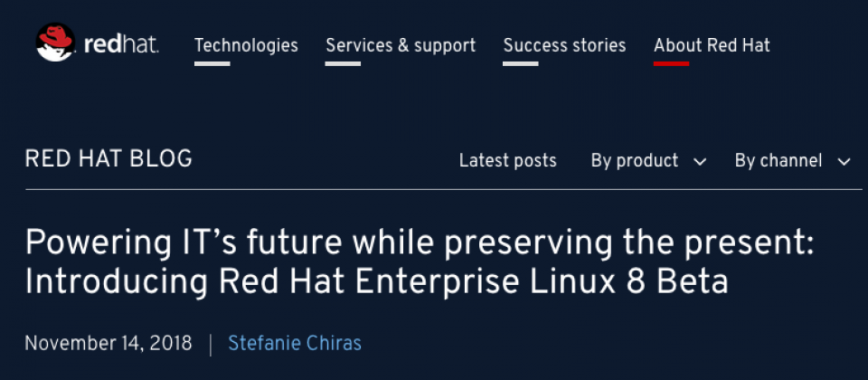This screenshot has width=868, height=380.
Task: Open the Technologies menu
Action: tap(246, 45)
